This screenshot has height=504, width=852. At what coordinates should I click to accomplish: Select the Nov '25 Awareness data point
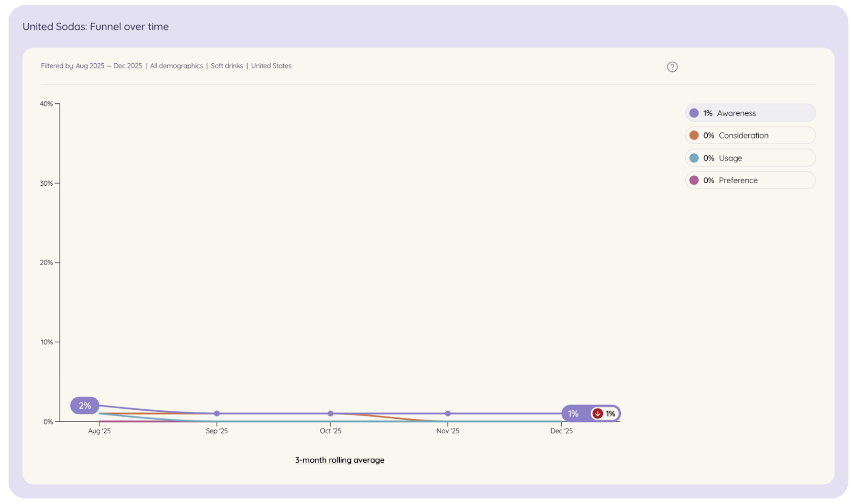pyautogui.click(x=448, y=414)
